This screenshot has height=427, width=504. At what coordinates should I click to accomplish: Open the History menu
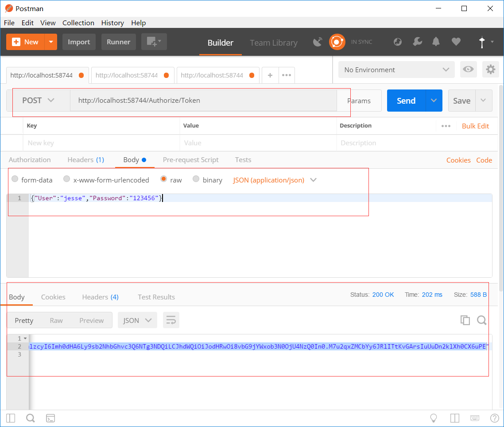112,23
